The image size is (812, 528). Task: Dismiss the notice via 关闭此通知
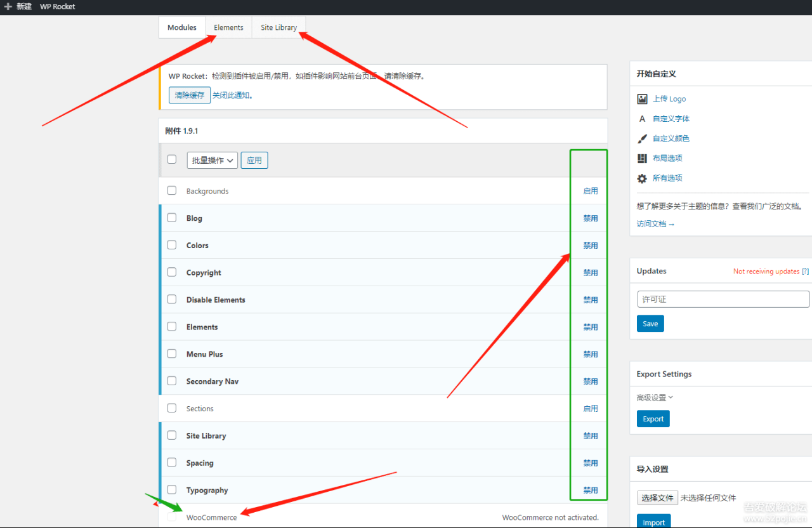232,95
